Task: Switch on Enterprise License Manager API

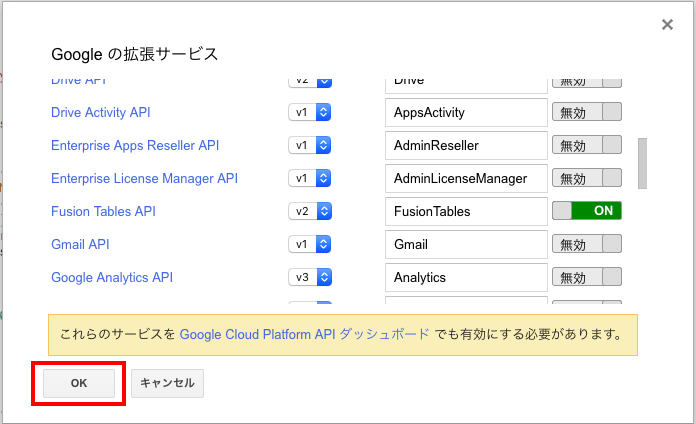Action: [587, 179]
